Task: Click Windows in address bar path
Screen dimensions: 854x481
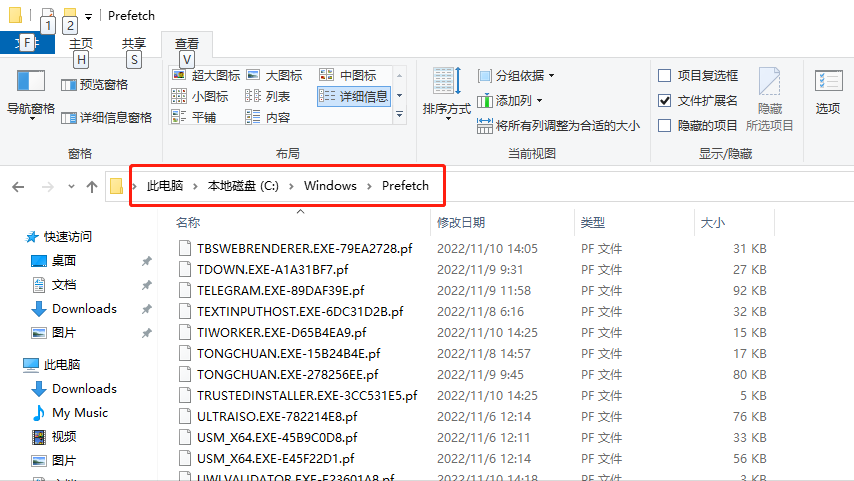Action: [330, 186]
